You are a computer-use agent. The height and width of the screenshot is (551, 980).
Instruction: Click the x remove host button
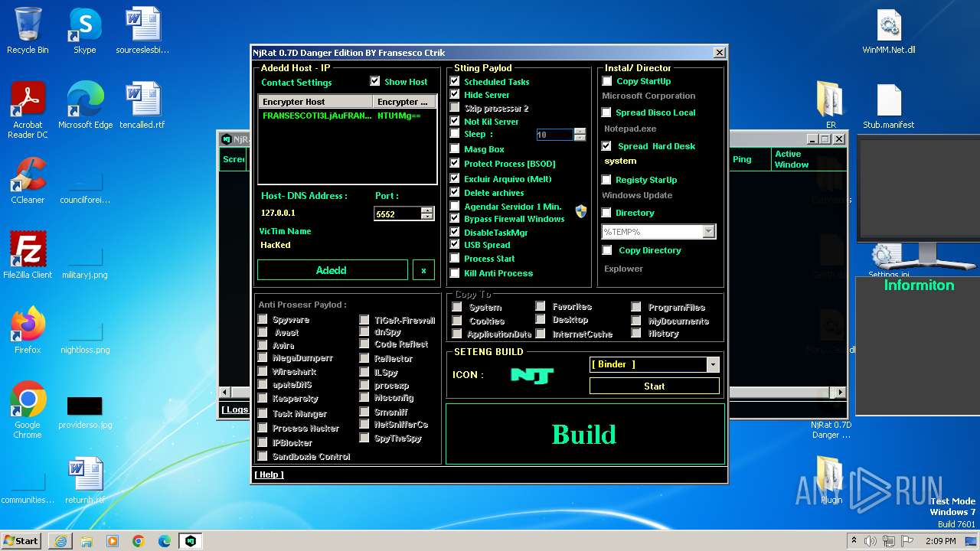click(423, 270)
